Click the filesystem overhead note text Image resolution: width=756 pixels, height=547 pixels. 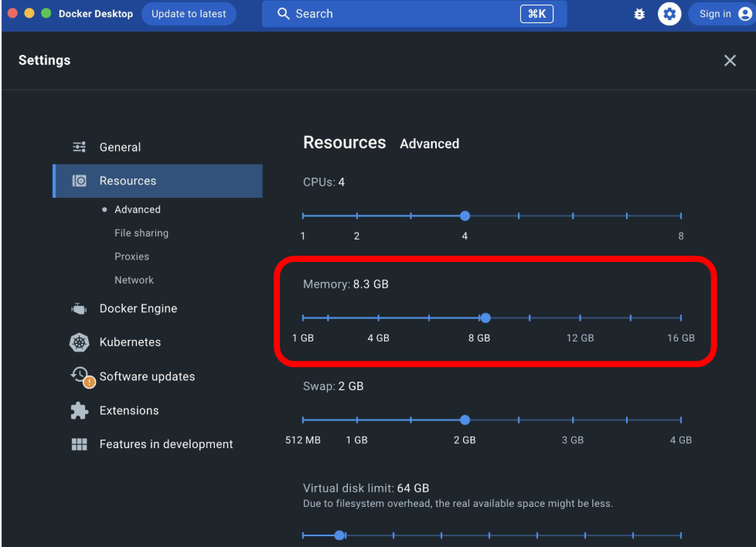point(458,504)
